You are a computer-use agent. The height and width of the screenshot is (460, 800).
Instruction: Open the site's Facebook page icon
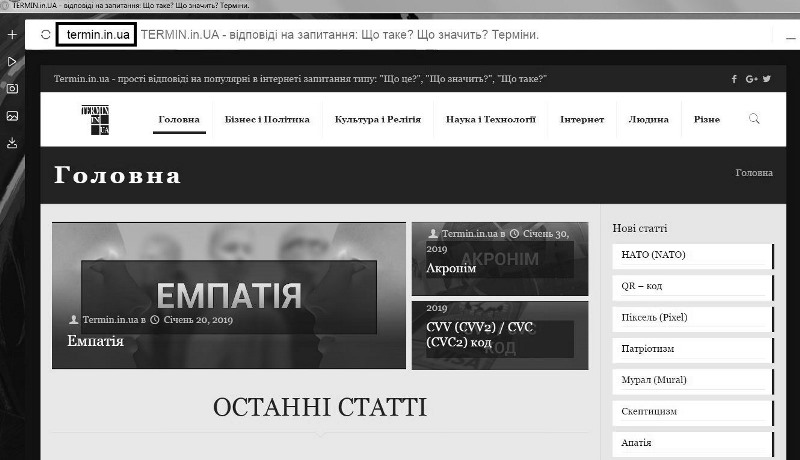734,79
